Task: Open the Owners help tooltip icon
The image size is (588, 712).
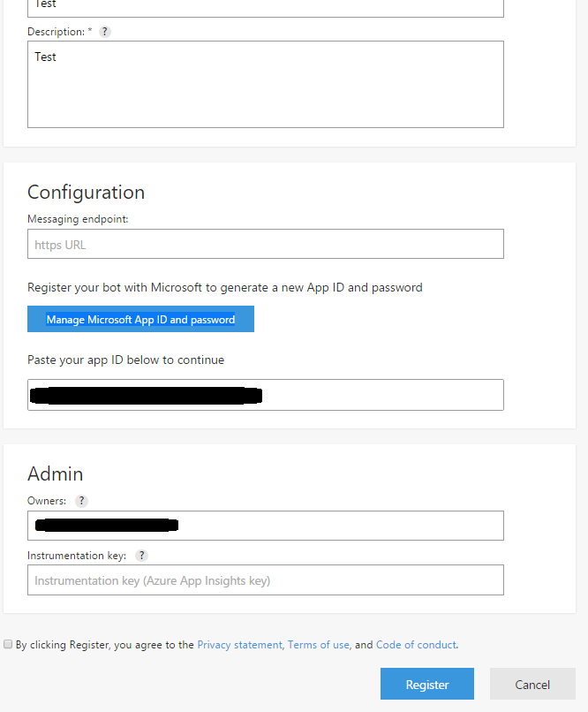Action: tap(81, 501)
